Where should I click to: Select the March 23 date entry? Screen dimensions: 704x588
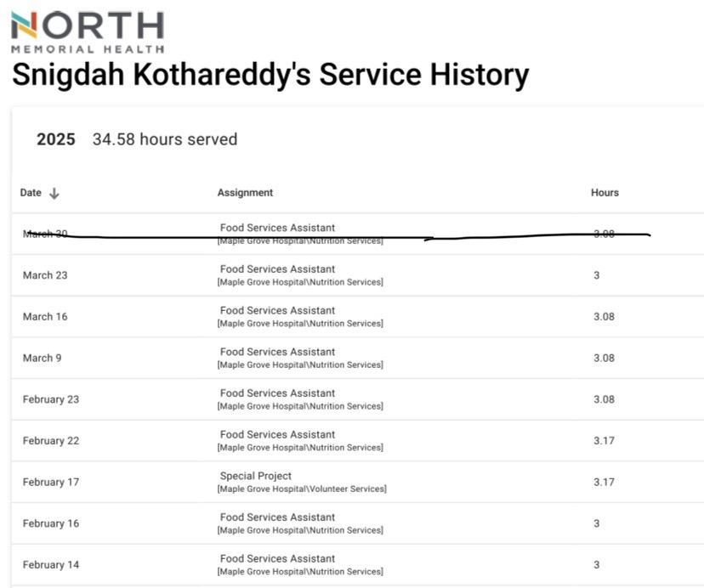pos(45,275)
